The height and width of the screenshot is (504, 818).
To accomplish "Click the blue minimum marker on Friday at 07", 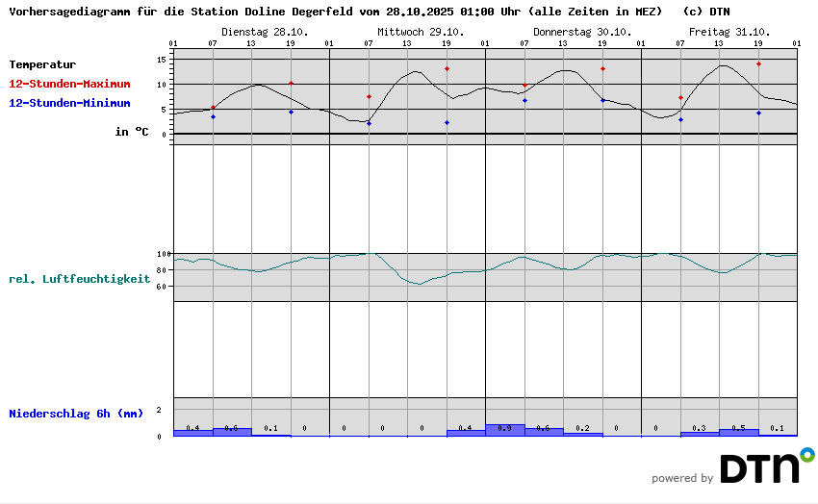I will (x=680, y=119).
